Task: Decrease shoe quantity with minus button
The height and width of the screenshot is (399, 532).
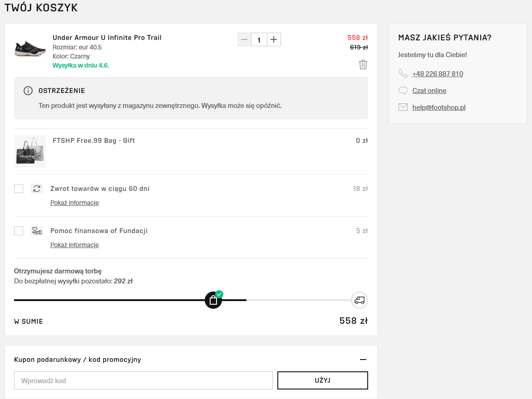Action: tap(244, 40)
